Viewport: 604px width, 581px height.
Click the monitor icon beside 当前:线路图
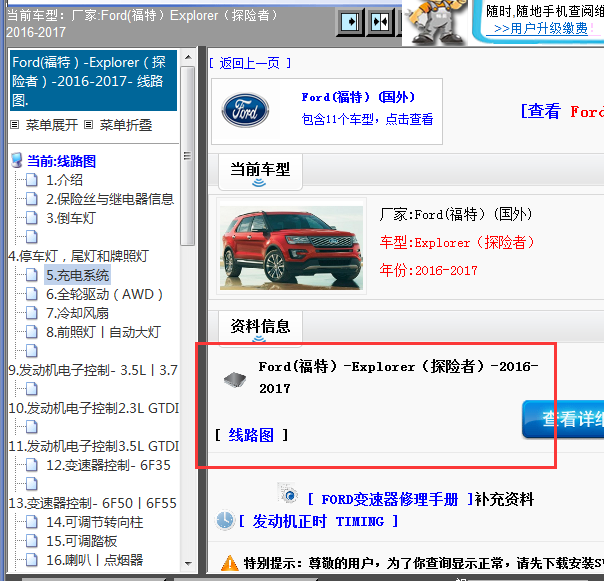pos(17,160)
